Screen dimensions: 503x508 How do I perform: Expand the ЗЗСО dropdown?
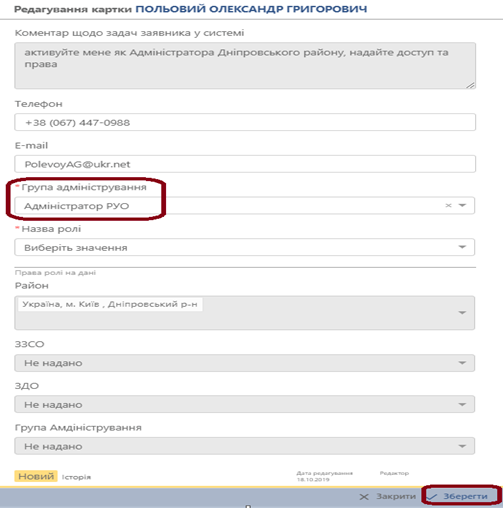244,363
